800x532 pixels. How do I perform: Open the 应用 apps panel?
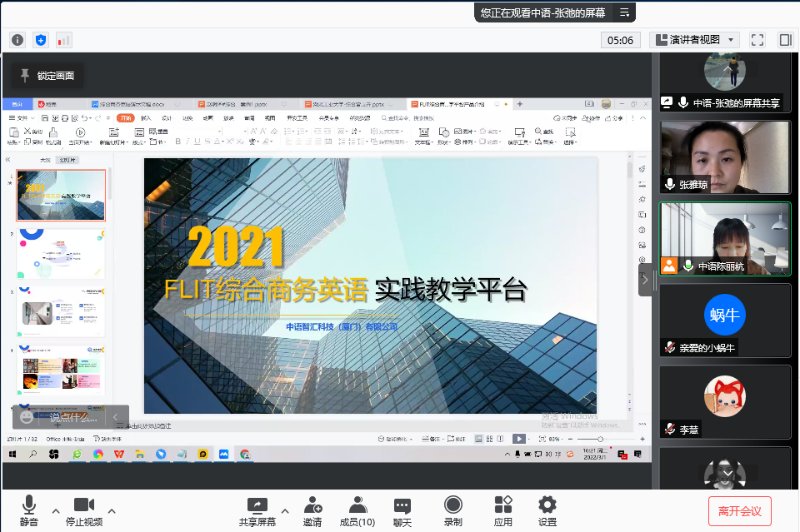pyautogui.click(x=503, y=510)
